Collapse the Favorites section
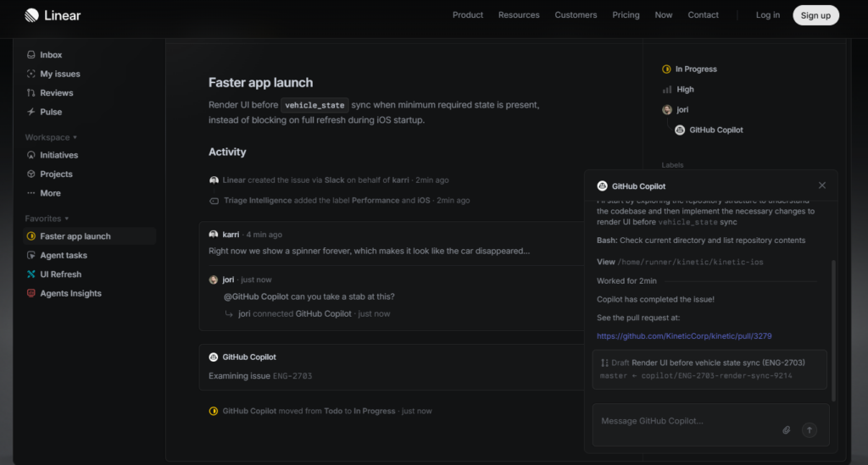Image resolution: width=868 pixels, height=465 pixels. coord(47,219)
